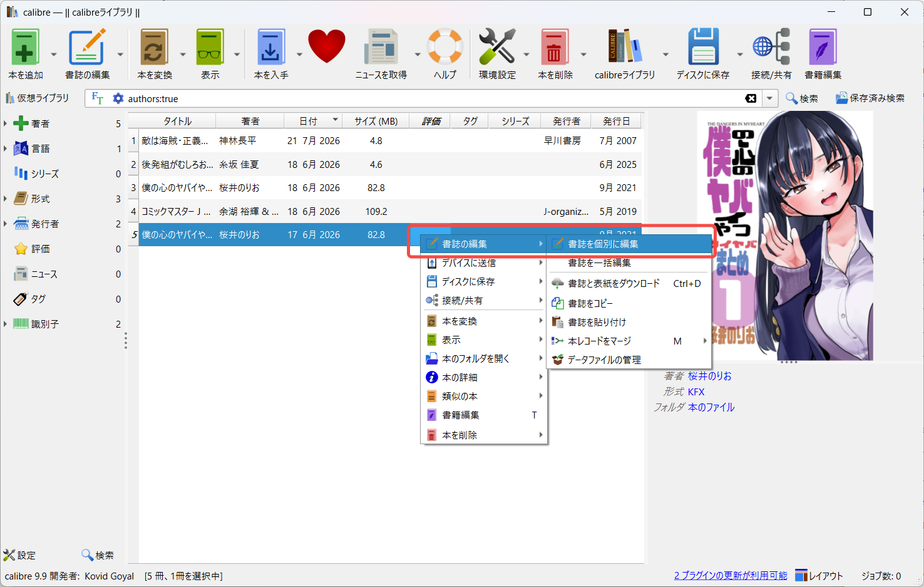Open search settings gear icon
This screenshot has height=587, width=924.
coord(118,98)
